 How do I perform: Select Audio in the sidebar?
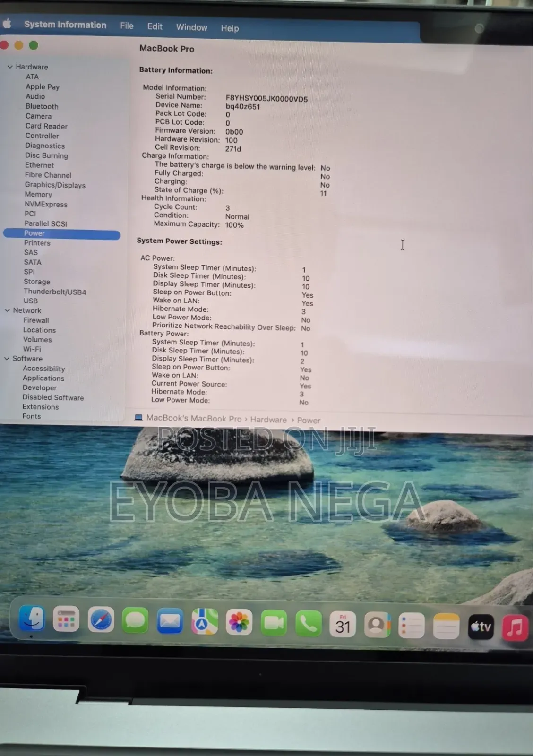[35, 96]
